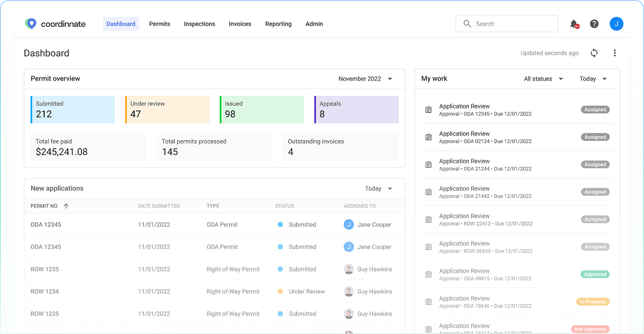Click the Type column header
Viewport: 644px width, 334px height.
click(213, 206)
